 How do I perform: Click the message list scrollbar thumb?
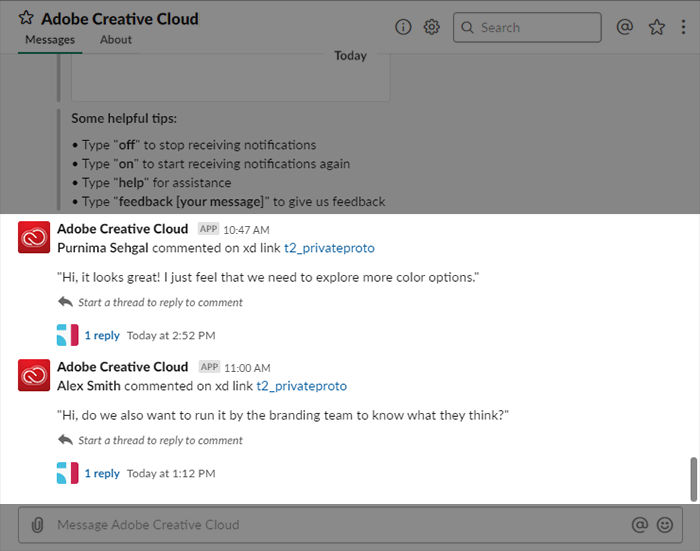(694, 479)
